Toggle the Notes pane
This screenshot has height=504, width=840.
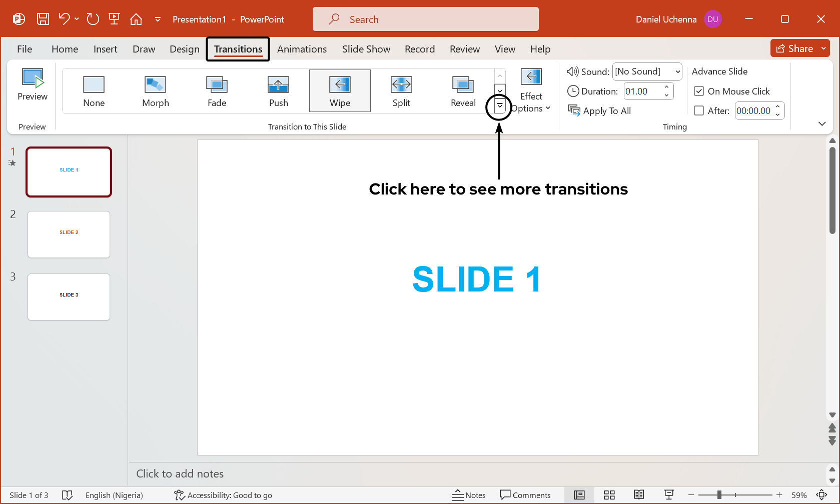(469, 494)
